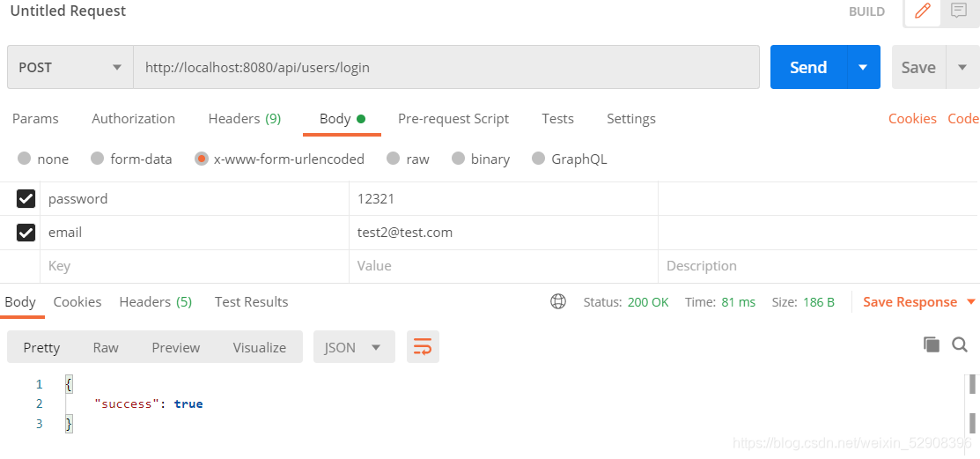Open the POST method dropdown

(70, 67)
